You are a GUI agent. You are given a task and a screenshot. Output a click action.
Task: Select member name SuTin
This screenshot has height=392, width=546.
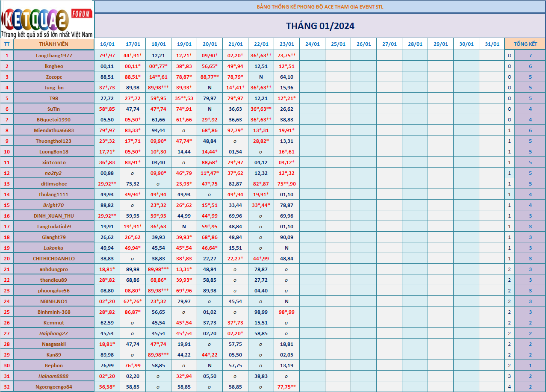tap(54, 109)
